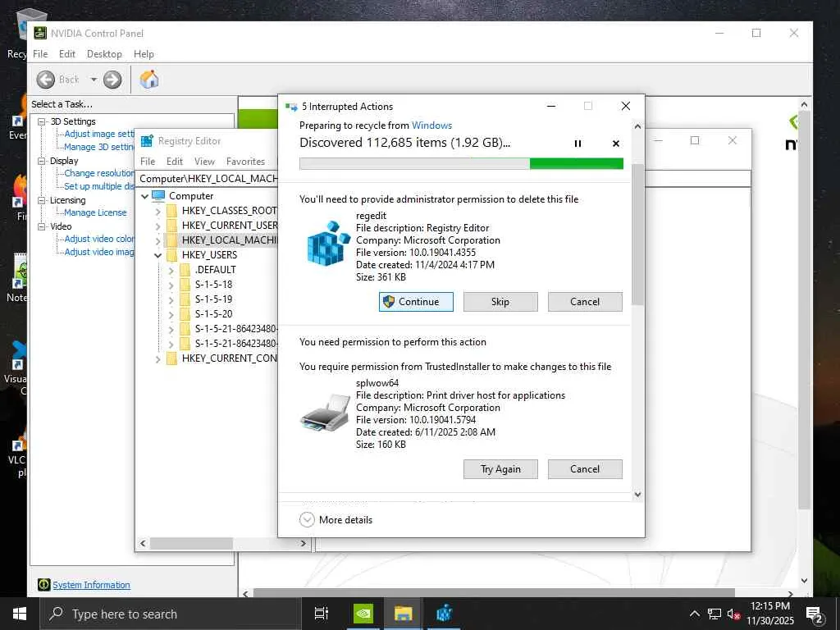Open the Manage License task link
The height and width of the screenshot is (630, 840).
[x=95, y=212]
